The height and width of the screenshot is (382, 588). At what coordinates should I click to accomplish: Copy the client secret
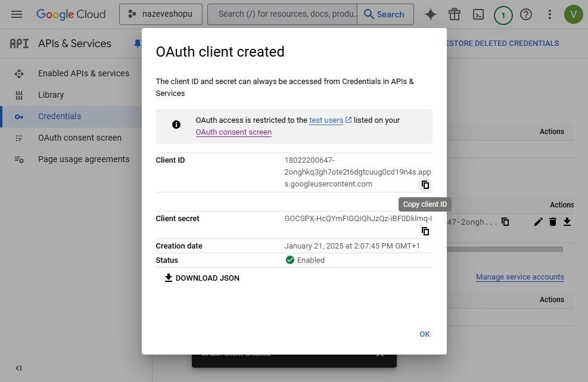[x=425, y=231]
